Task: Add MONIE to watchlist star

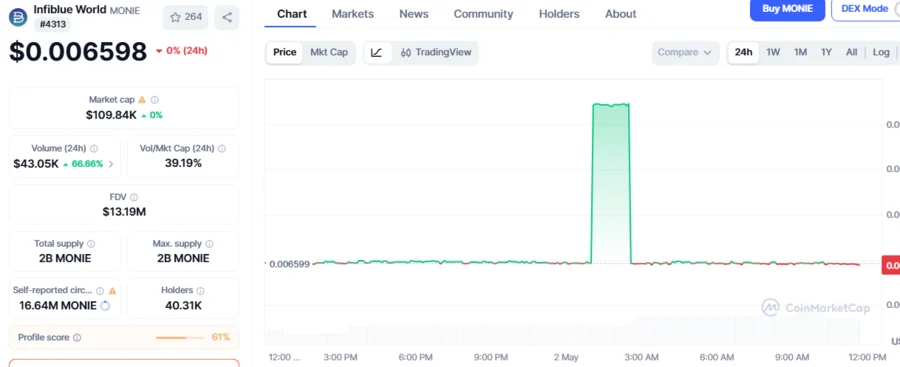Action: pyautogui.click(x=175, y=17)
